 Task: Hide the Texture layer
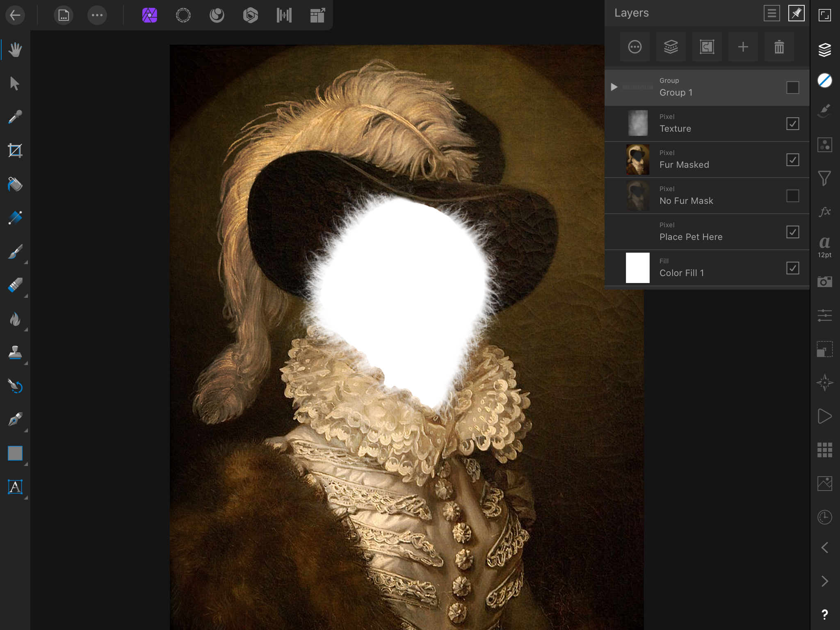click(x=792, y=123)
